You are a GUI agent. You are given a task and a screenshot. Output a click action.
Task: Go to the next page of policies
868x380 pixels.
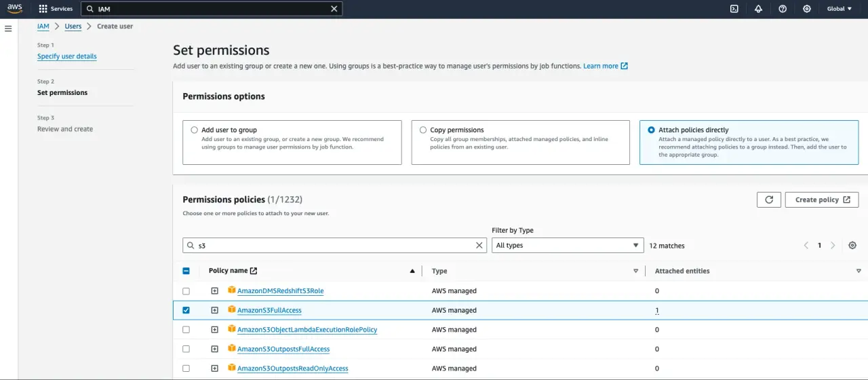833,245
